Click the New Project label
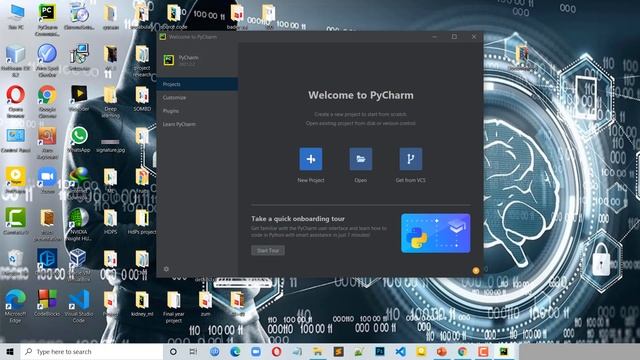640x360 pixels. pyautogui.click(x=311, y=180)
